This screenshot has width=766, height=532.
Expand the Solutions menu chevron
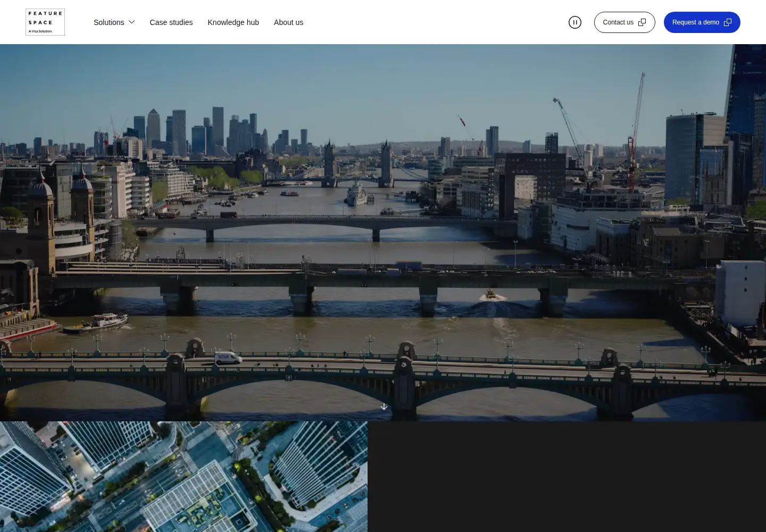(132, 22)
